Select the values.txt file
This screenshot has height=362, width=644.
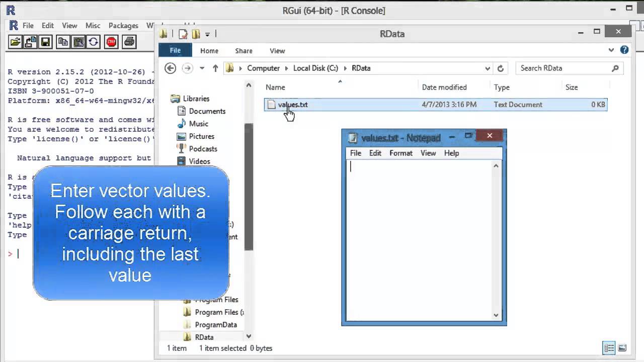436,105
